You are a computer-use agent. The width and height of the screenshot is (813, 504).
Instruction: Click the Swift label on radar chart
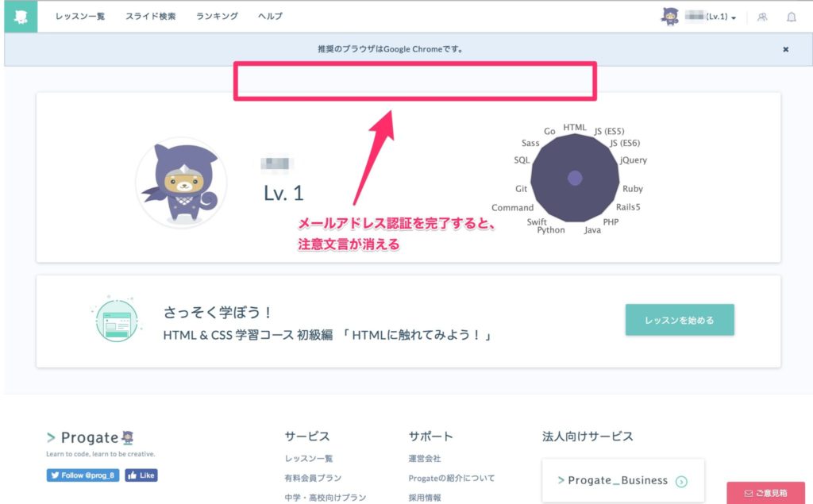click(x=537, y=222)
